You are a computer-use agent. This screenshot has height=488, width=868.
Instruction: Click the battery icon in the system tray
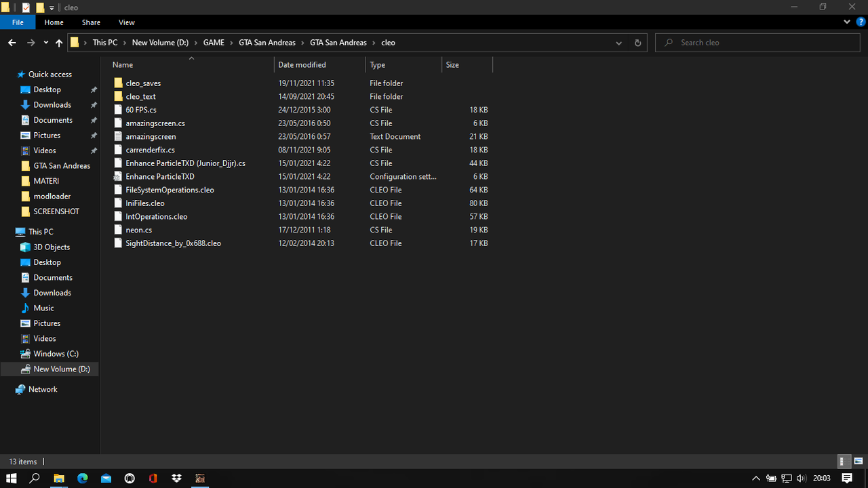(x=771, y=479)
